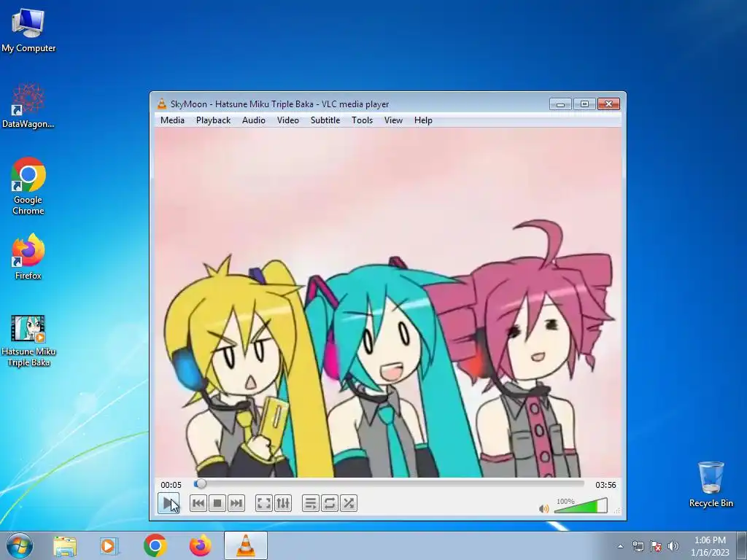Open Firefox from the taskbar
Screen dimensions: 747x560
point(201,545)
